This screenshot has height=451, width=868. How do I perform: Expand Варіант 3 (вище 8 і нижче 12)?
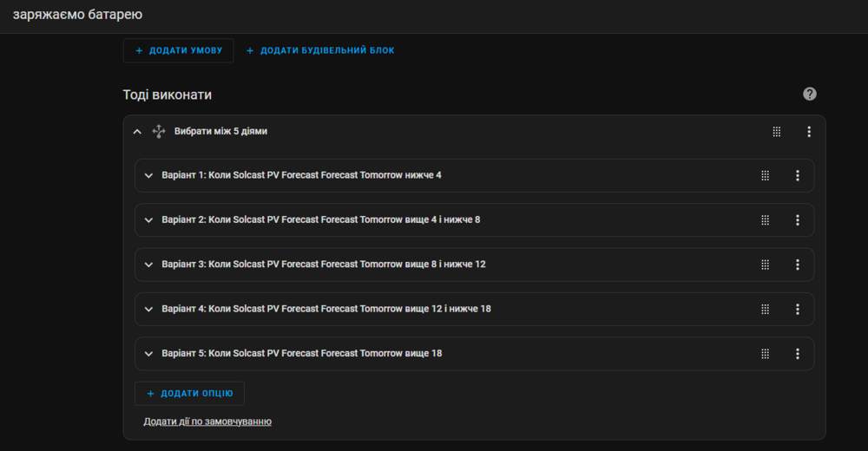pyautogui.click(x=148, y=265)
